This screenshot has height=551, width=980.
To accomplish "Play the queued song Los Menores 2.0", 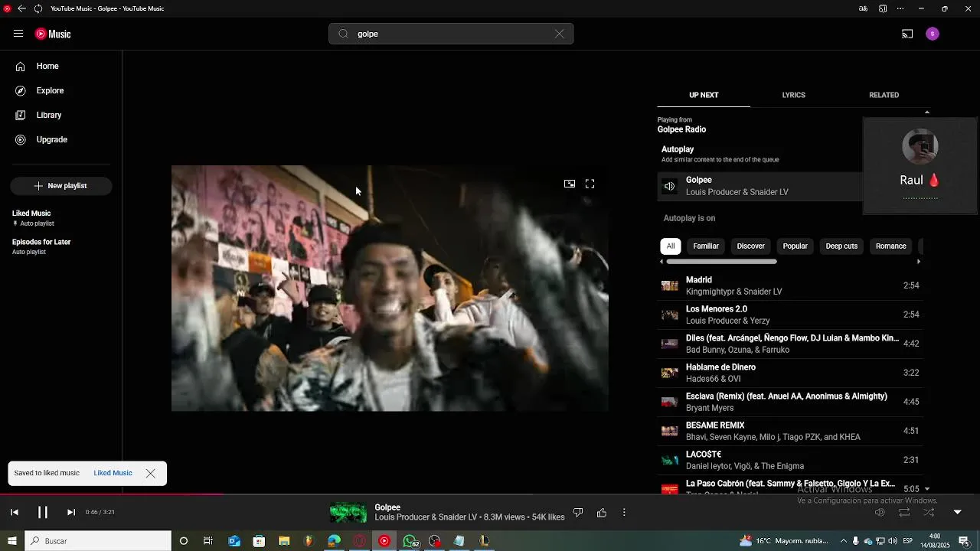I will point(790,315).
